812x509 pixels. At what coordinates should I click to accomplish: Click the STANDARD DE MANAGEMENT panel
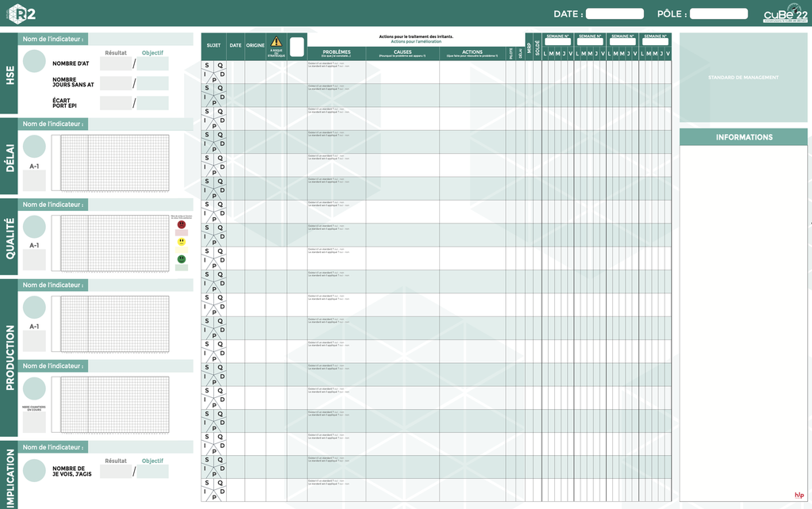coord(744,78)
